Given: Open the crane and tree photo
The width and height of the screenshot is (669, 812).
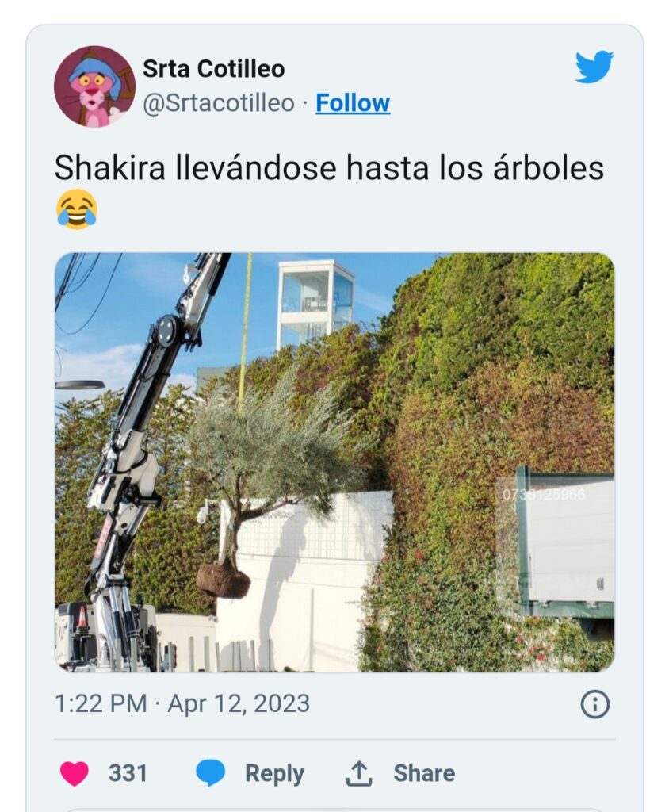Looking at the screenshot, I should (334, 462).
